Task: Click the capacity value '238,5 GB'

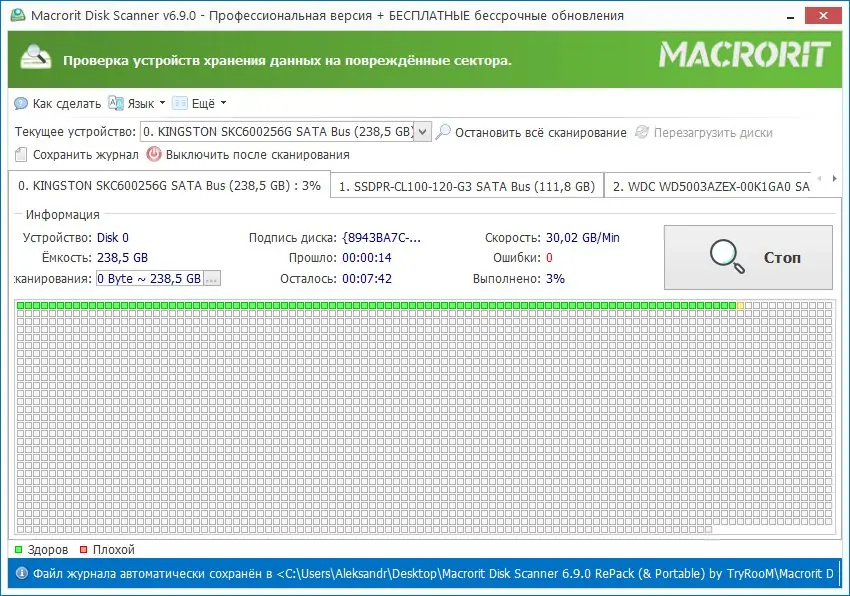Action: point(123,258)
